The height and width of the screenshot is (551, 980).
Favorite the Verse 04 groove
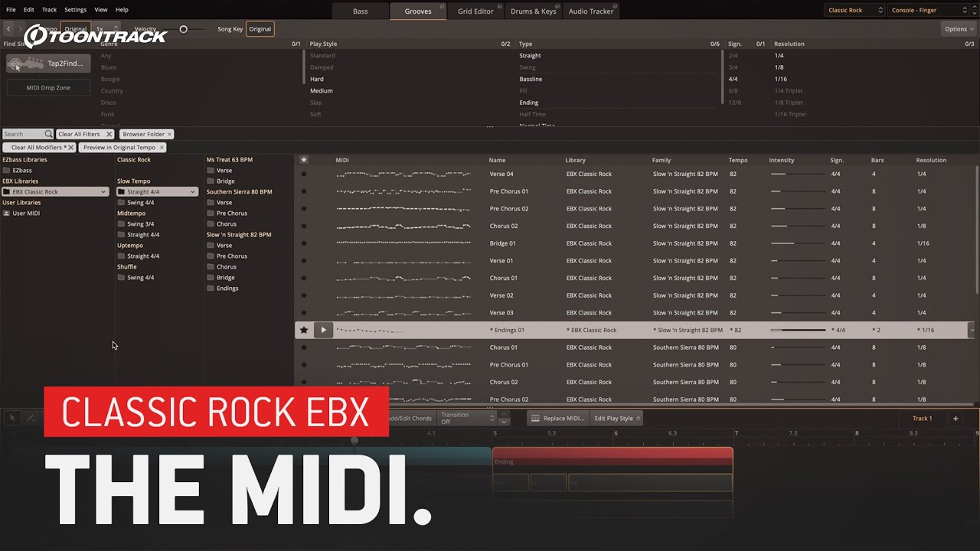pos(304,174)
